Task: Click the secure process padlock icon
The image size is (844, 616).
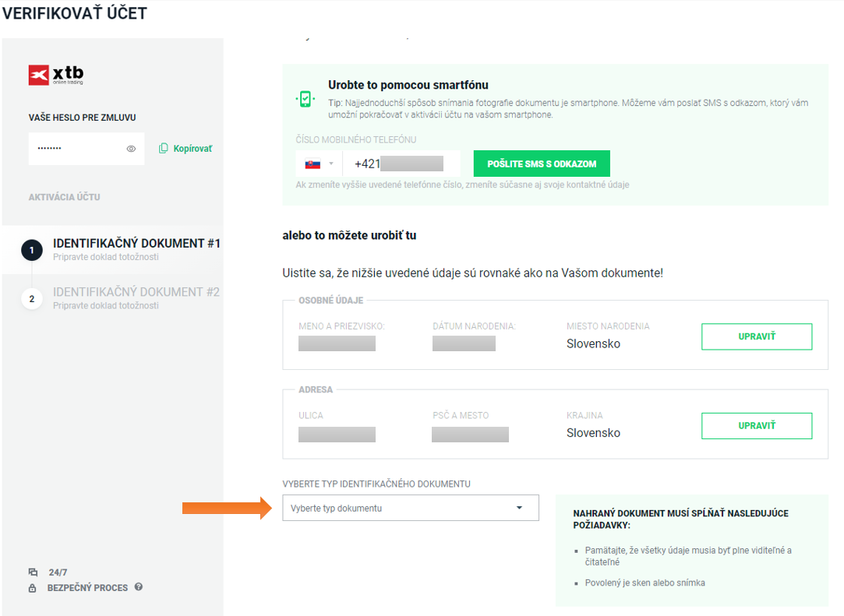Action: 33,588
